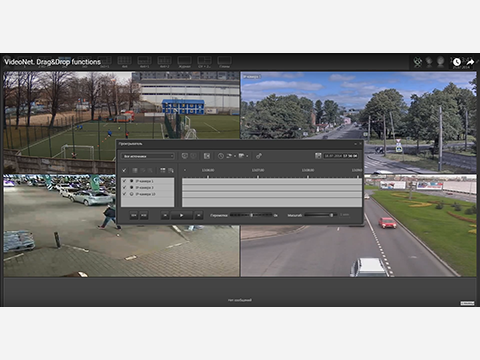Select the 4x4 screen layout icon
Screen dimensions: 480x360
click(x=124, y=61)
